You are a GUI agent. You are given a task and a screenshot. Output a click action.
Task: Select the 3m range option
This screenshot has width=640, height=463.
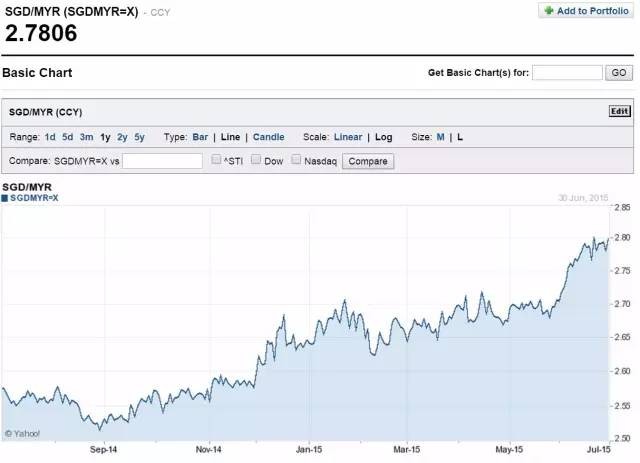point(87,137)
